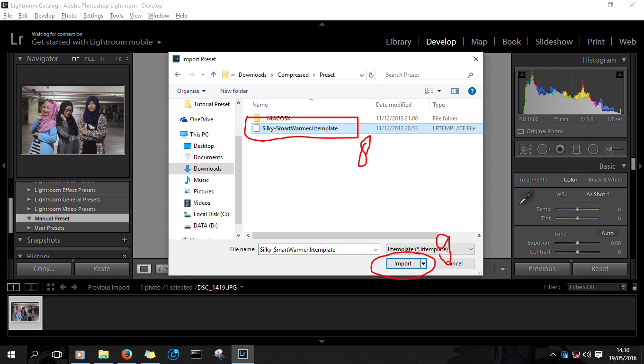The height and width of the screenshot is (364, 644).
Task: Choose the Graduated Filter tool
Action: click(x=576, y=149)
